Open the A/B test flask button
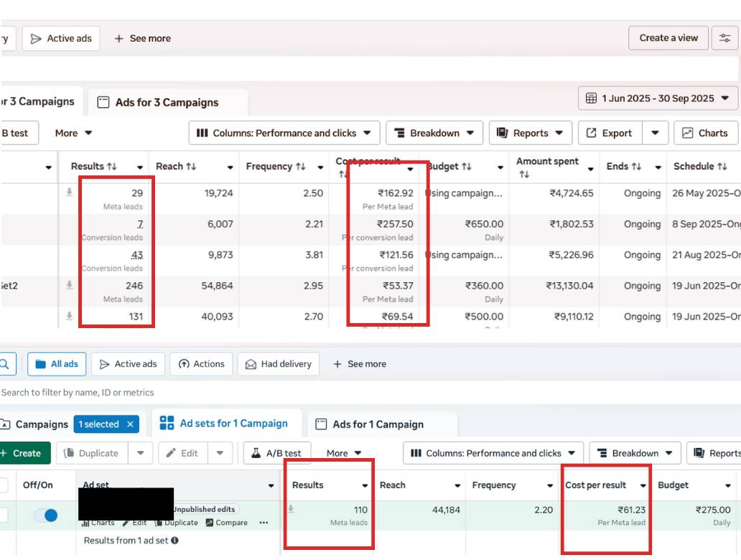 pos(276,453)
